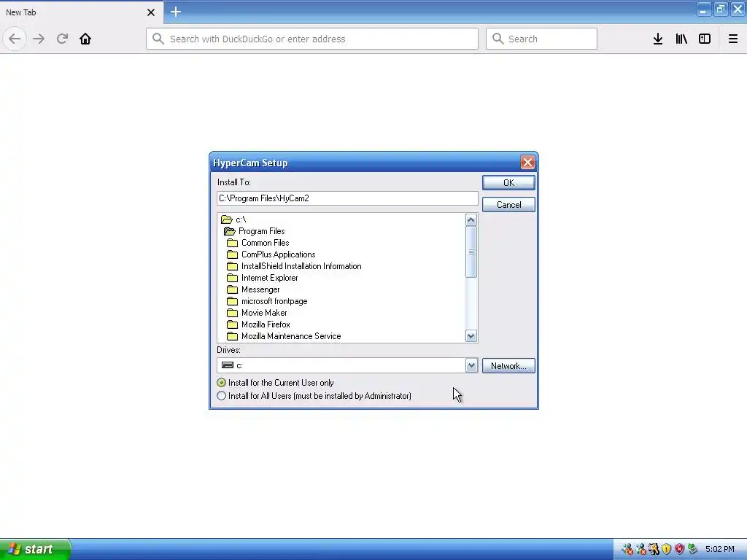Reload the page with the refresh icon
The width and height of the screenshot is (747, 560).
62,39
